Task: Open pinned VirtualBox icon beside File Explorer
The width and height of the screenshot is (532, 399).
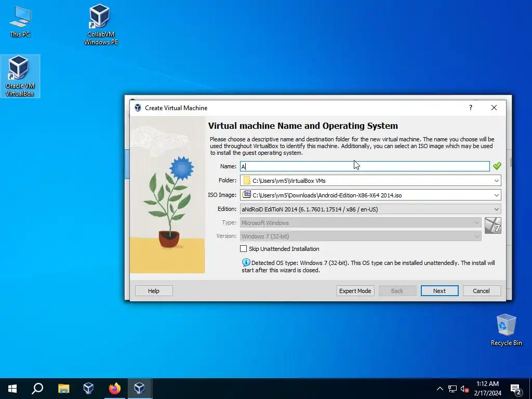Action: point(88,388)
